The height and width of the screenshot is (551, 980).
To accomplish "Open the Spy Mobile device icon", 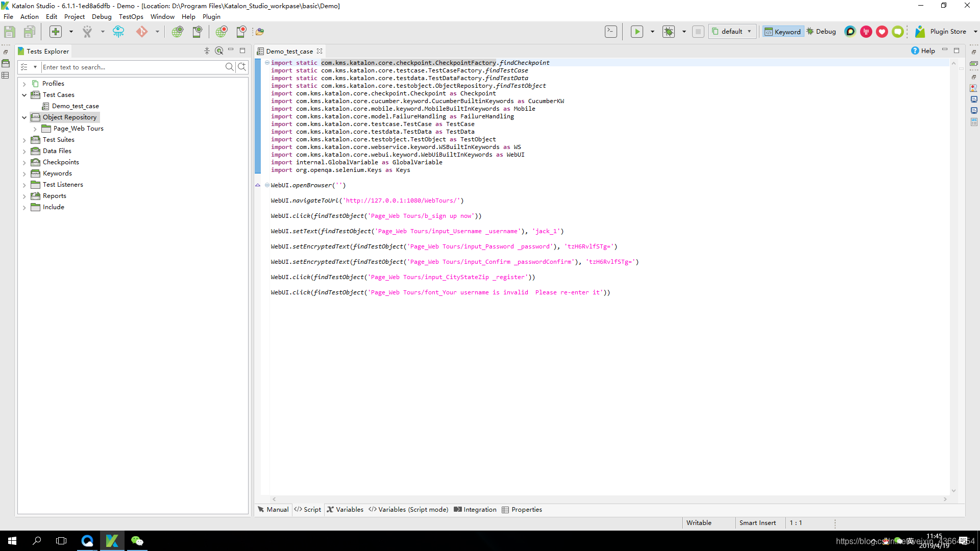I will point(197,32).
